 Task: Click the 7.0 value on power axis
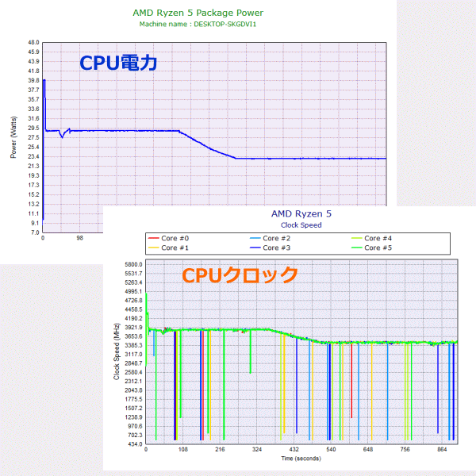35,232
